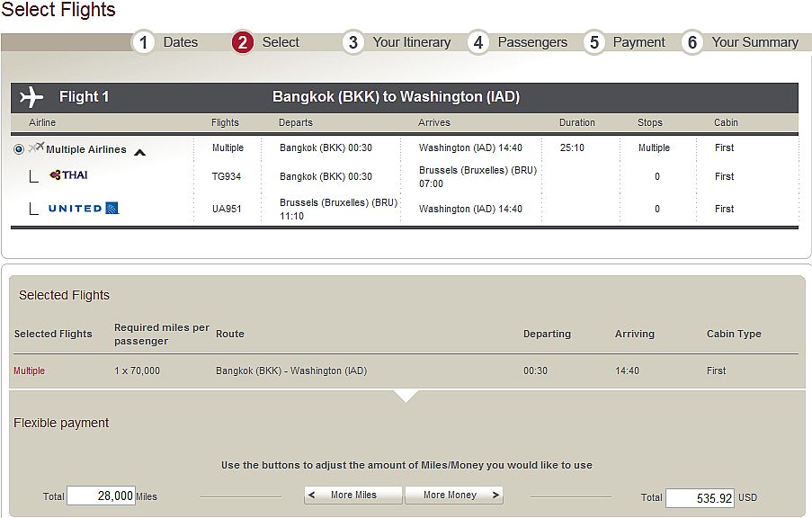Click the Total USD amount field

click(700, 497)
